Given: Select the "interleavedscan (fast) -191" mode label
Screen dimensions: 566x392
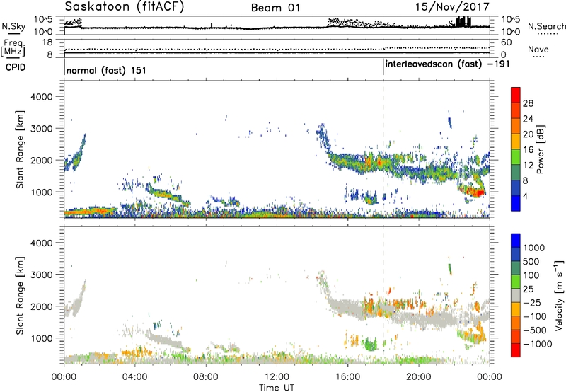Looking at the screenshot, I should coord(447,64).
